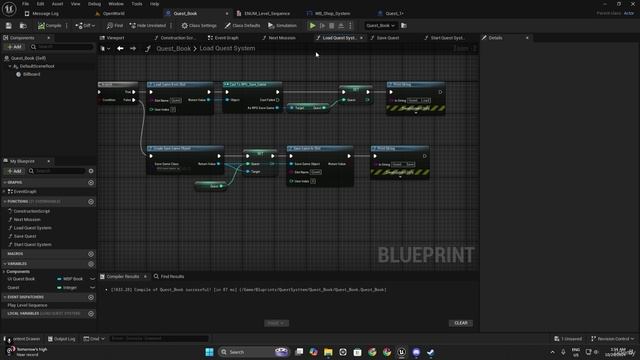The height and width of the screenshot is (360, 640).
Task: Focus the Components search field
Action: [x=61, y=47]
